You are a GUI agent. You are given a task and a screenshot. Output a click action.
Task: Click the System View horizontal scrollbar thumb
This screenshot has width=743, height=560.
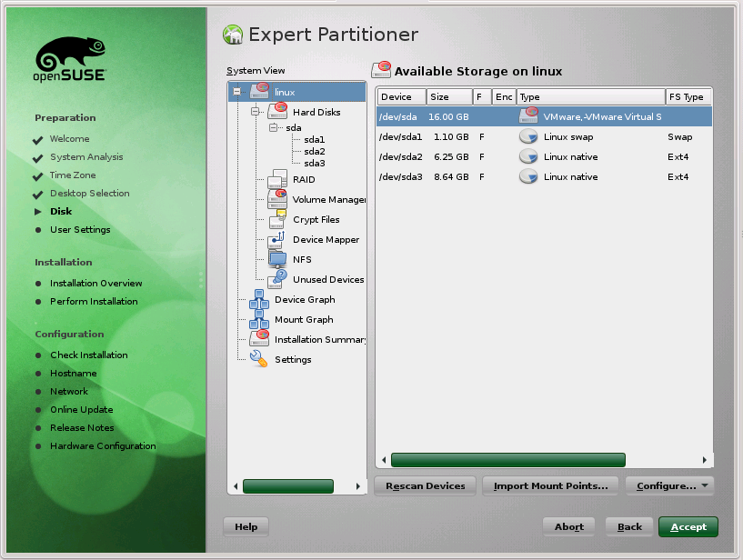288,486
